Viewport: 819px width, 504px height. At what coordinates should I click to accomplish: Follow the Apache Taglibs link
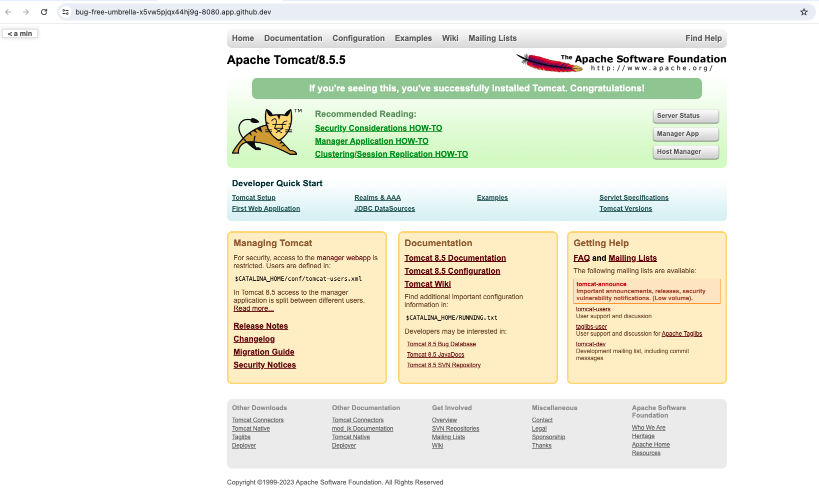(x=681, y=334)
